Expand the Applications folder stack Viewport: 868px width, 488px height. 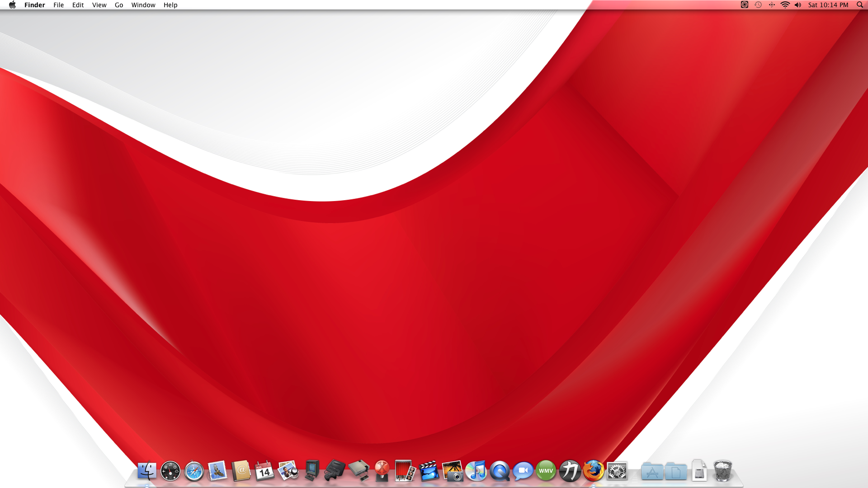(652, 472)
